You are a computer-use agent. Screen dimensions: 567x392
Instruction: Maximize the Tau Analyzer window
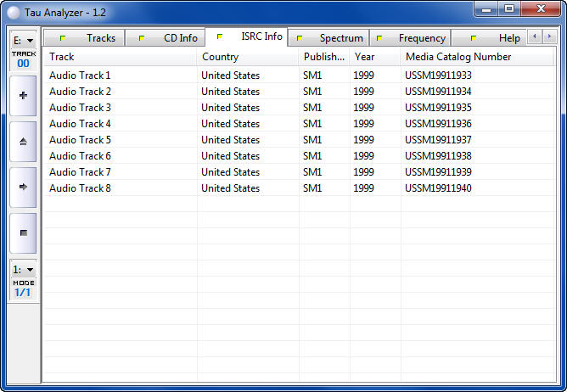508,9
